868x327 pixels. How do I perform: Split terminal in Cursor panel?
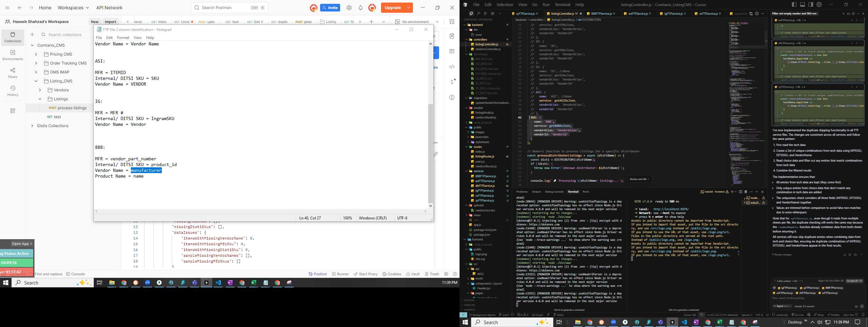[x=741, y=192]
